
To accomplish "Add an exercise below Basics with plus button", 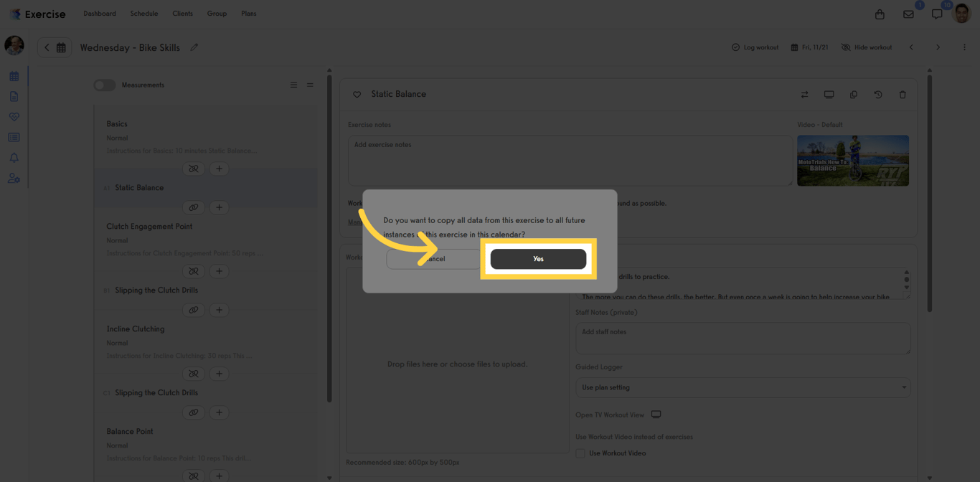I will point(219,169).
